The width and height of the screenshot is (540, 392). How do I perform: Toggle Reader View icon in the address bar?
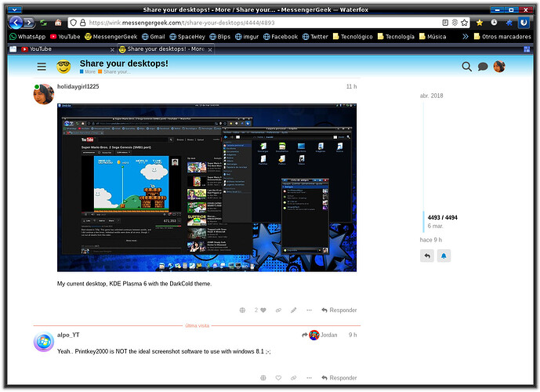click(x=445, y=23)
